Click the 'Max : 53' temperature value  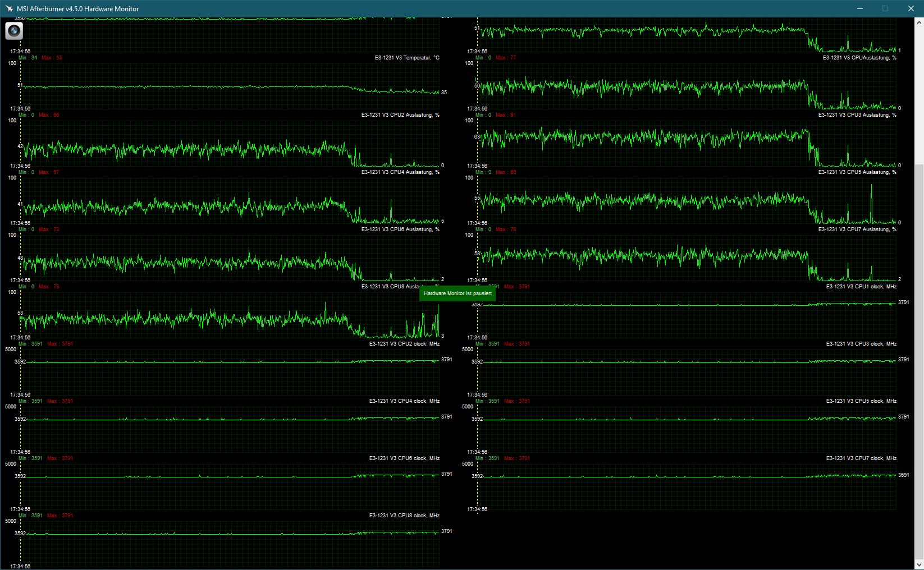coord(52,58)
